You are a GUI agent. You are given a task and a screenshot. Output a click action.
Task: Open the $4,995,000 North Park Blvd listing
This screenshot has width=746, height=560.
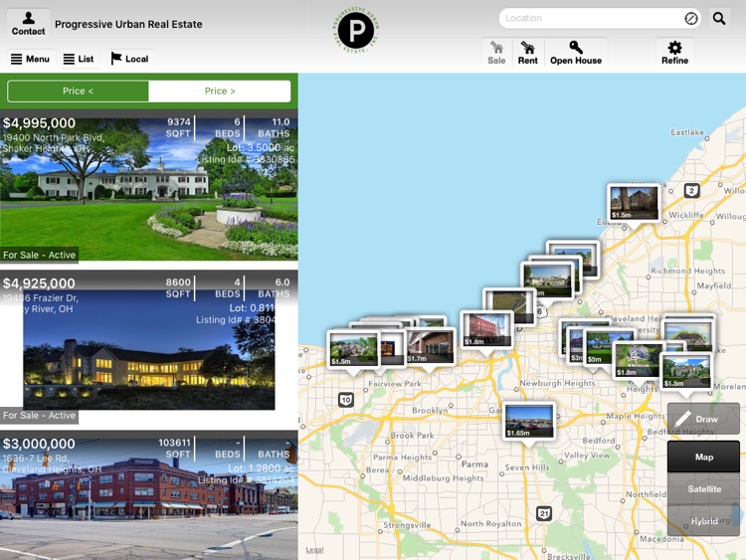(x=149, y=186)
